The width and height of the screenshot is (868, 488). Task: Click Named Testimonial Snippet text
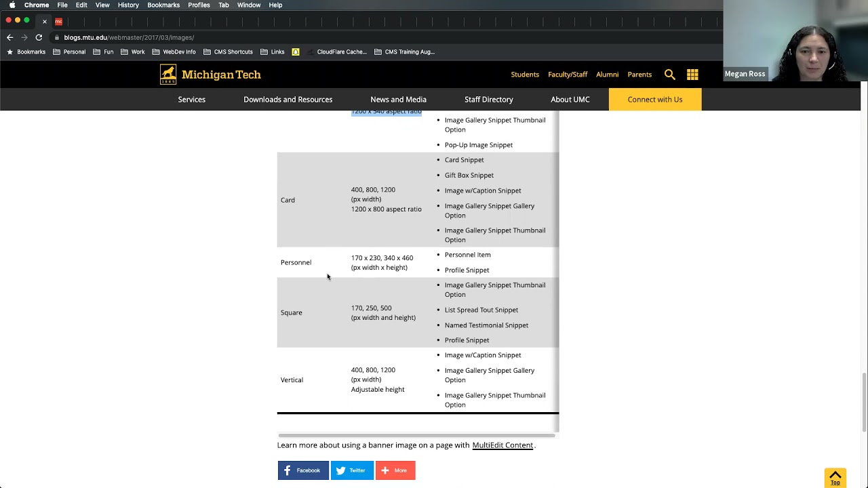pyautogui.click(x=486, y=325)
